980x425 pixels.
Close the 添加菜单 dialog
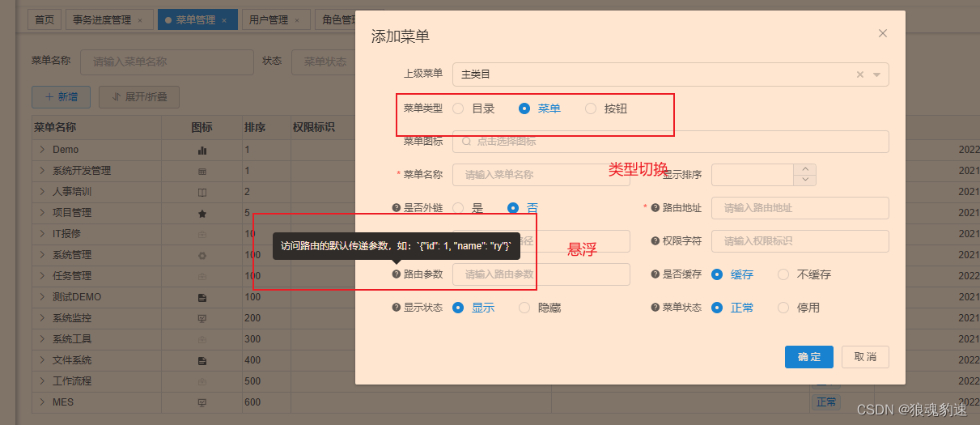coord(883,33)
